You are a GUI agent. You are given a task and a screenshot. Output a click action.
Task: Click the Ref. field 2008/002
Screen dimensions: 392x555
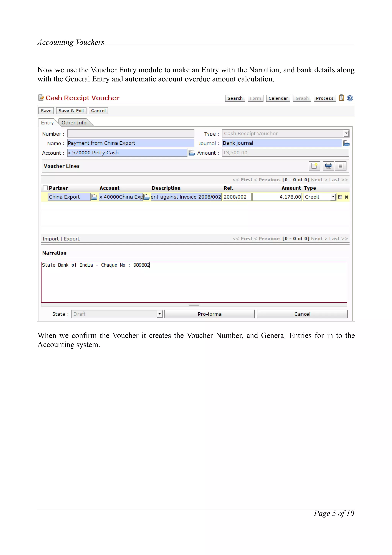click(x=237, y=197)
